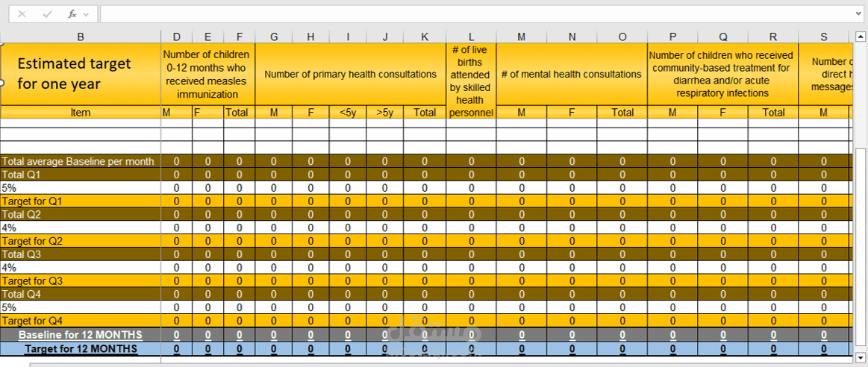The height and width of the screenshot is (367, 868).
Task: Click Total Q4 value in column R
Action: pyautogui.click(x=773, y=295)
